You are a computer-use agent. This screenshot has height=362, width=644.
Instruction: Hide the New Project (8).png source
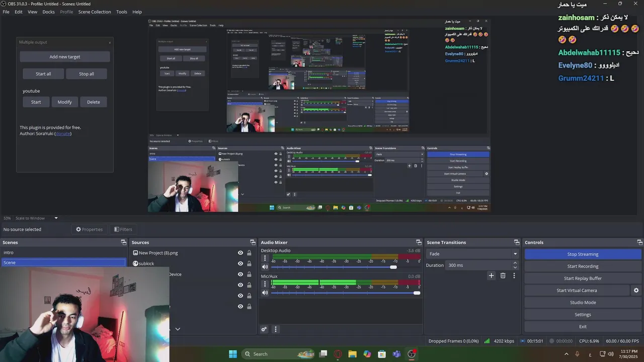240,253
